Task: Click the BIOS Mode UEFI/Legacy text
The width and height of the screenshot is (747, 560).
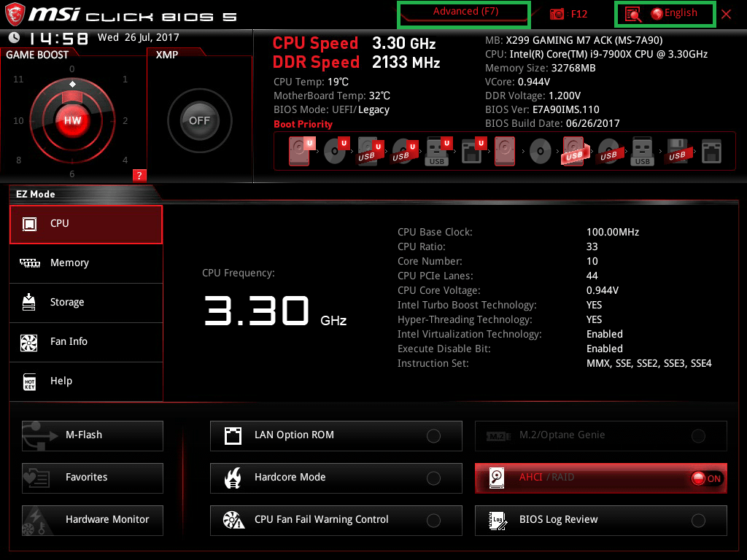Action: 331,110
